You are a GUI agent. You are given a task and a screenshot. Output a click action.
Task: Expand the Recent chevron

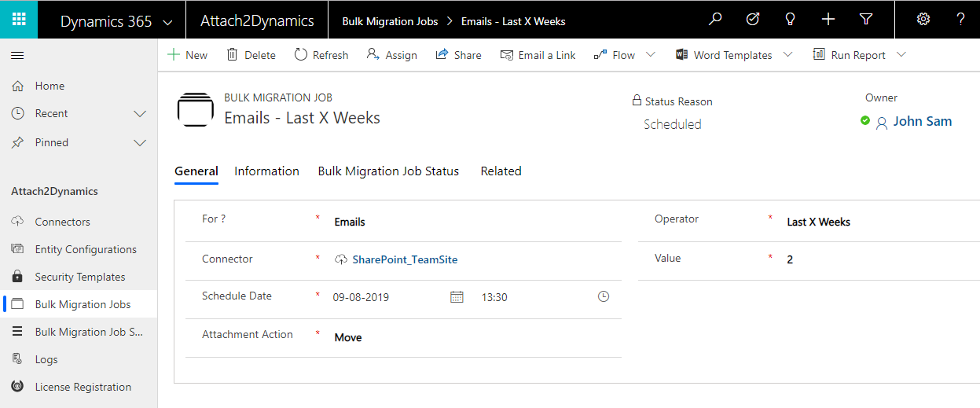tap(140, 114)
